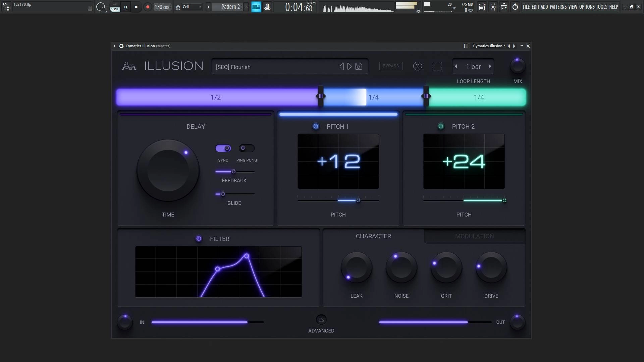Viewport: 644px width, 362px height.
Task: Click the MIX knob
Action: (x=518, y=66)
